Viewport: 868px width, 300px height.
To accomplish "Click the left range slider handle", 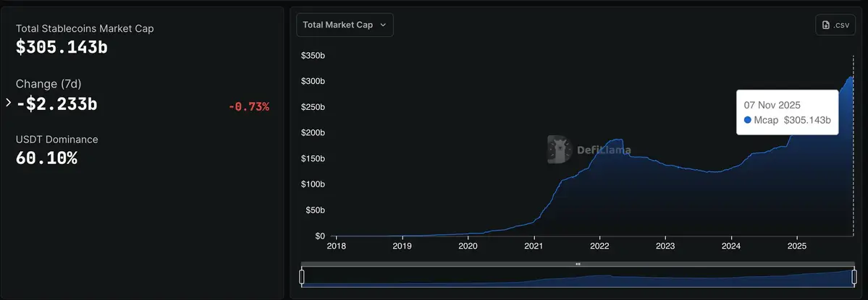I will pyautogui.click(x=302, y=277).
